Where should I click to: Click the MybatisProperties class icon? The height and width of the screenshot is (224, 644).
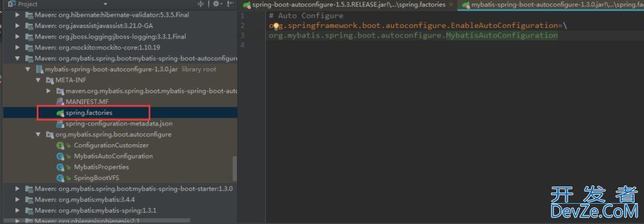(60, 167)
